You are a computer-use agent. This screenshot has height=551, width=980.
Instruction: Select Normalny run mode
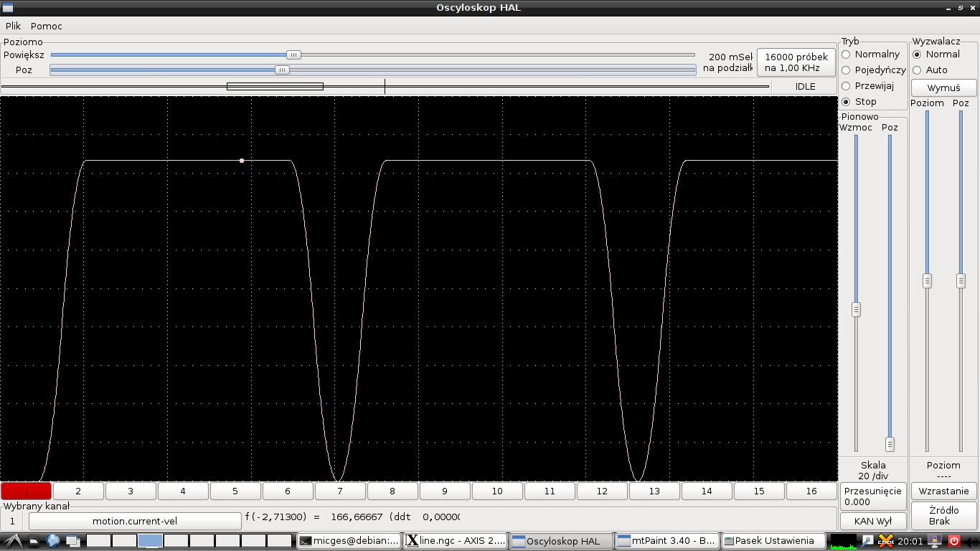click(x=870, y=55)
